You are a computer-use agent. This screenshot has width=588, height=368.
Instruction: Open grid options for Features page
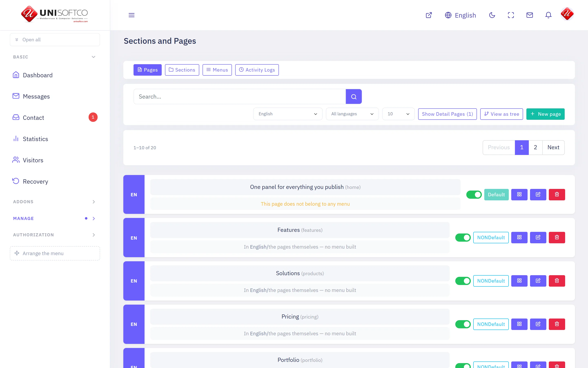(x=519, y=238)
